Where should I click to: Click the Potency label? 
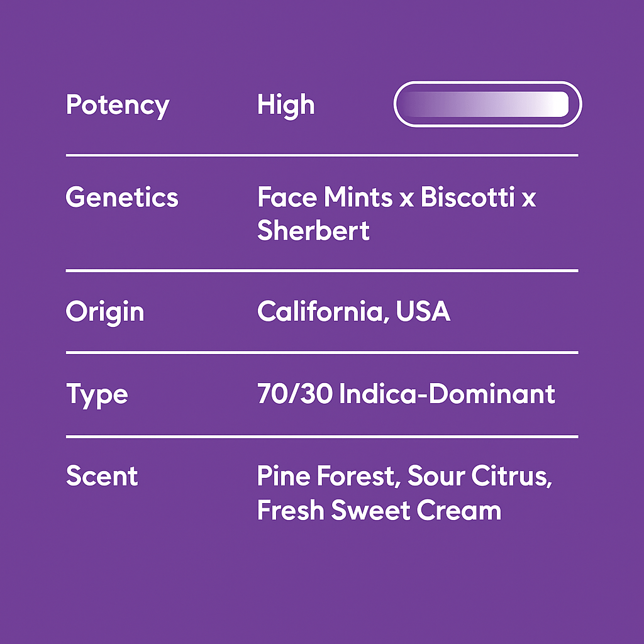pyautogui.click(x=118, y=105)
